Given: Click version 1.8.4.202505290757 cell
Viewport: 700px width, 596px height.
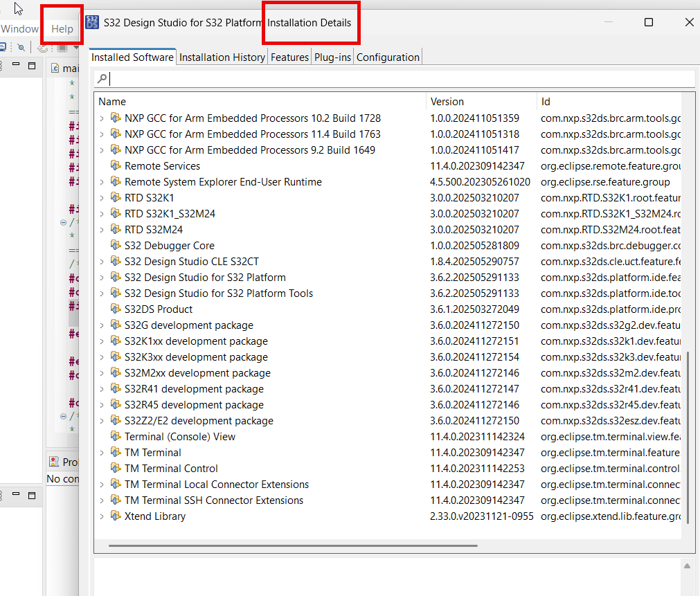Looking at the screenshot, I should coord(474,262).
